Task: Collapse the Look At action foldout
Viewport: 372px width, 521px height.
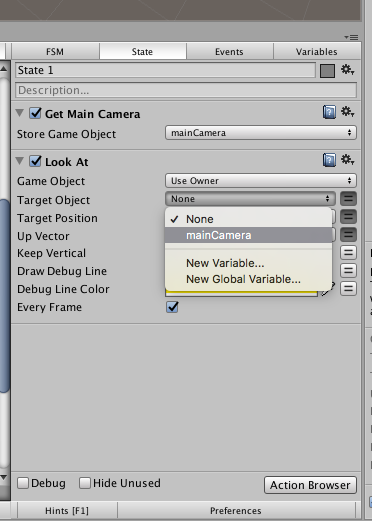Action: coord(20,161)
